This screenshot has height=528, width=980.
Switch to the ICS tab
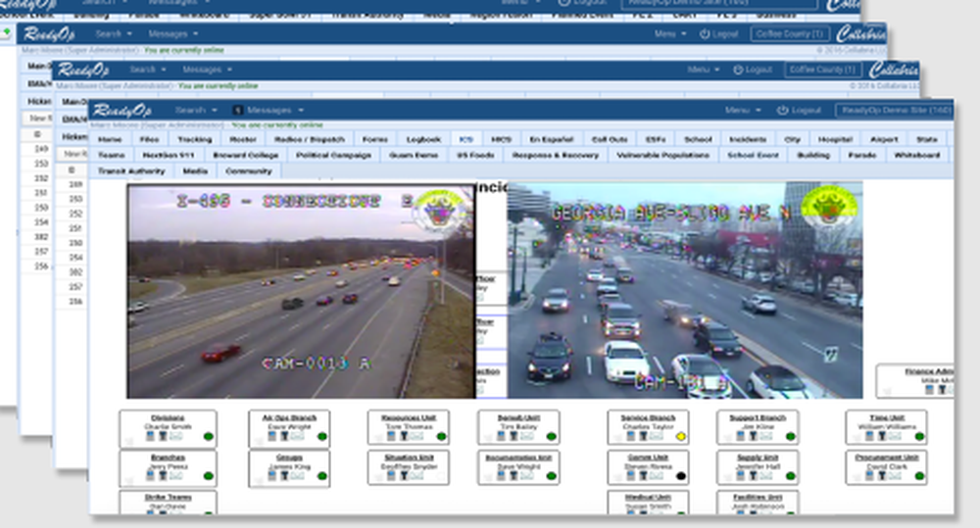(466, 139)
